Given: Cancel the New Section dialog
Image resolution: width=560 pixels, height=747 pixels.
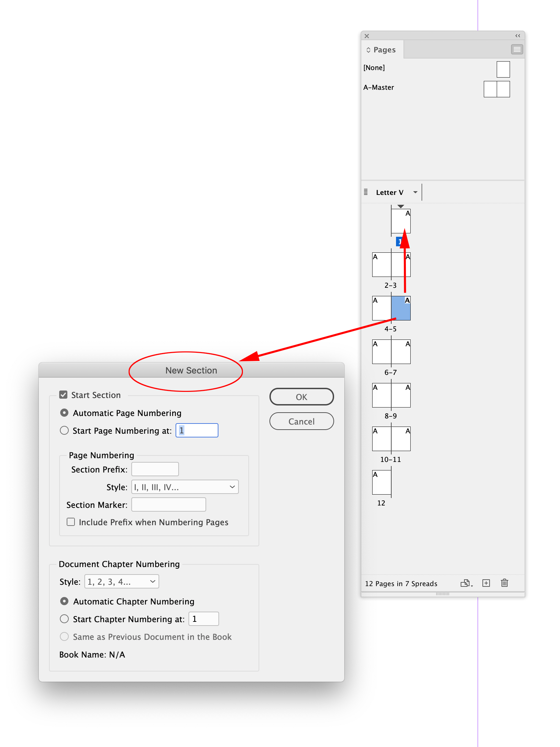Looking at the screenshot, I should pos(301,421).
